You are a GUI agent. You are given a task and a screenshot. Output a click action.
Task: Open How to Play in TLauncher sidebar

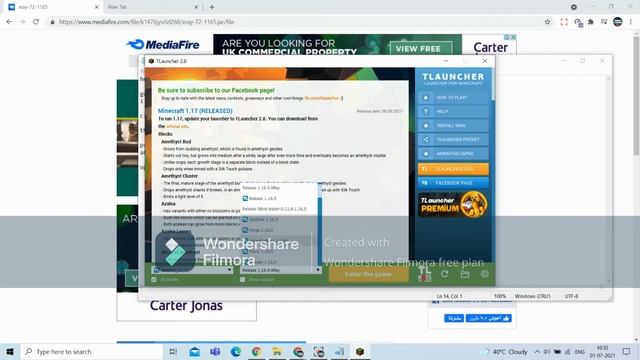coord(453,98)
